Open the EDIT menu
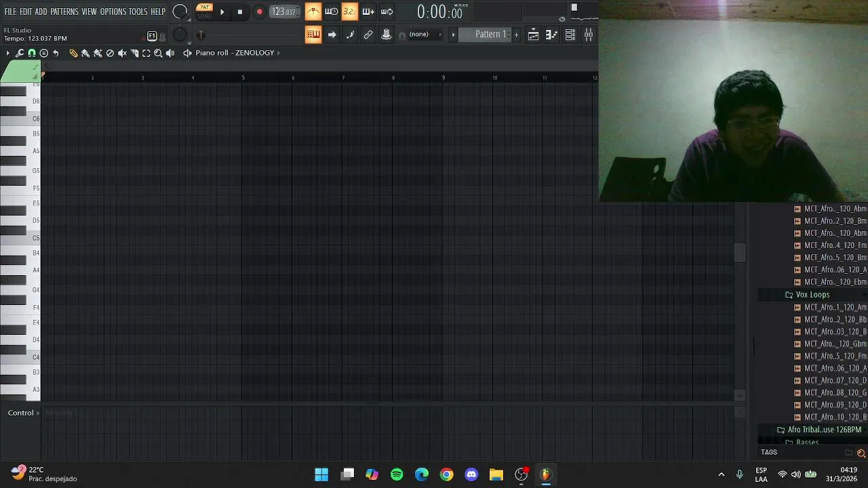Screen dimensions: 868x488 pyautogui.click(x=26, y=12)
